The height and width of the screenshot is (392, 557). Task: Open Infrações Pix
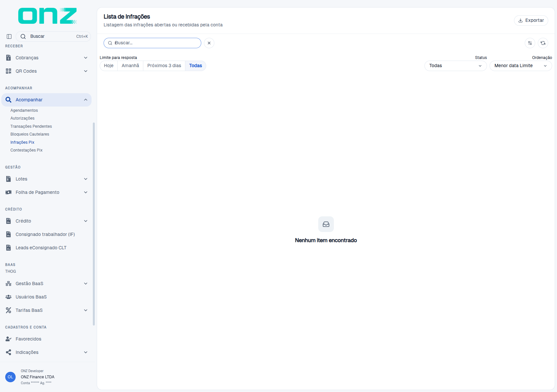click(x=22, y=142)
